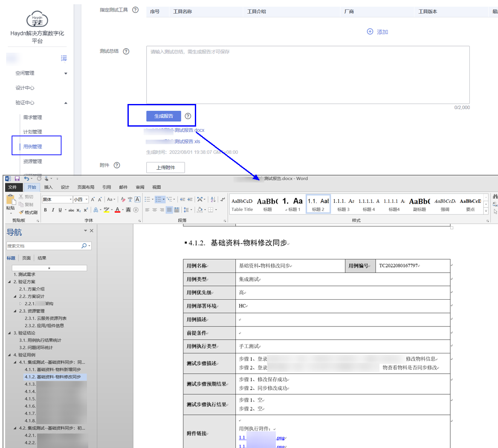Expand the 空间管理 sidebar menu arrow

click(66, 73)
